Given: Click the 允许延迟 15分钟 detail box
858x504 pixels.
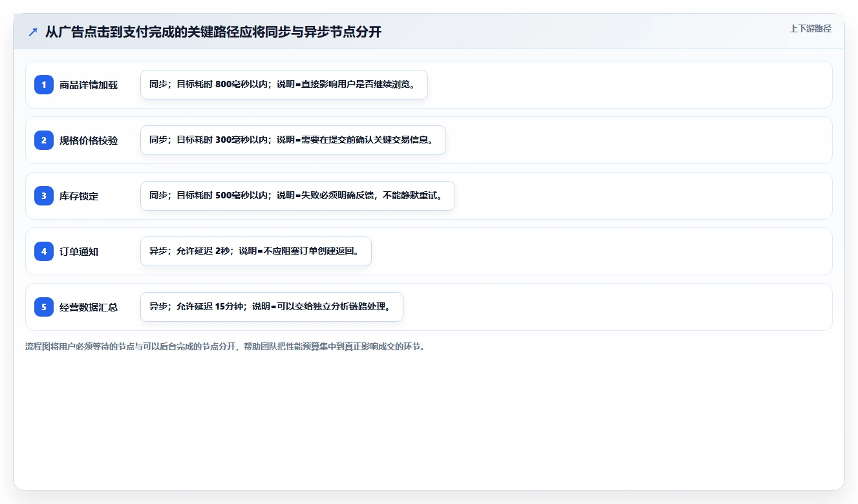Looking at the screenshot, I should [272, 307].
